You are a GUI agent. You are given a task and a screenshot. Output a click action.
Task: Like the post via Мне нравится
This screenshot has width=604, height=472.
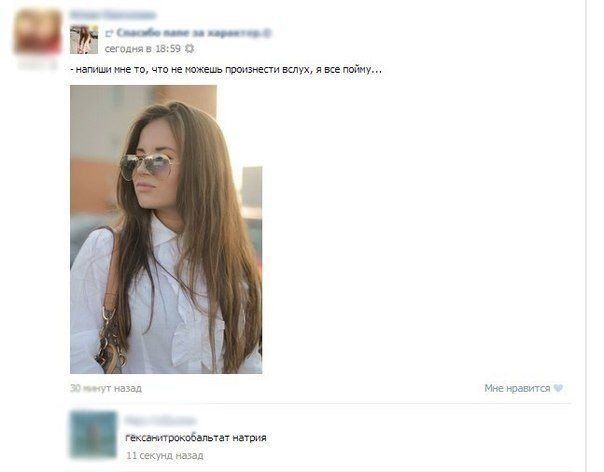click(x=517, y=388)
